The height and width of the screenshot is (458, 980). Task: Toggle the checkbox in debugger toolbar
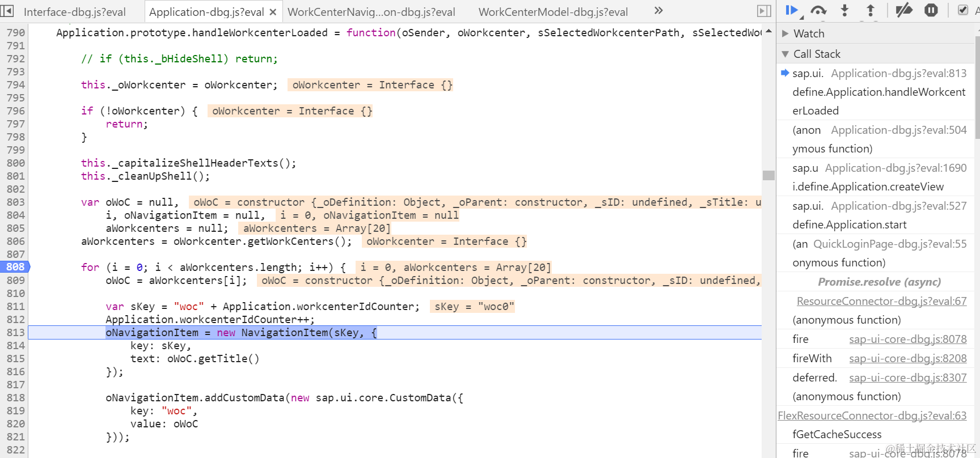(x=962, y=10)
